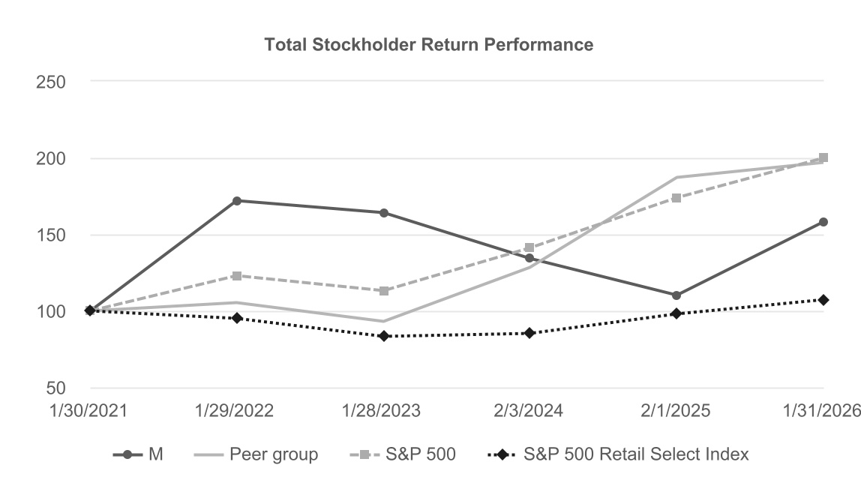Click the 'Peer group' legend label
This screenshot has width=861, height=504.
pos(274,454)
